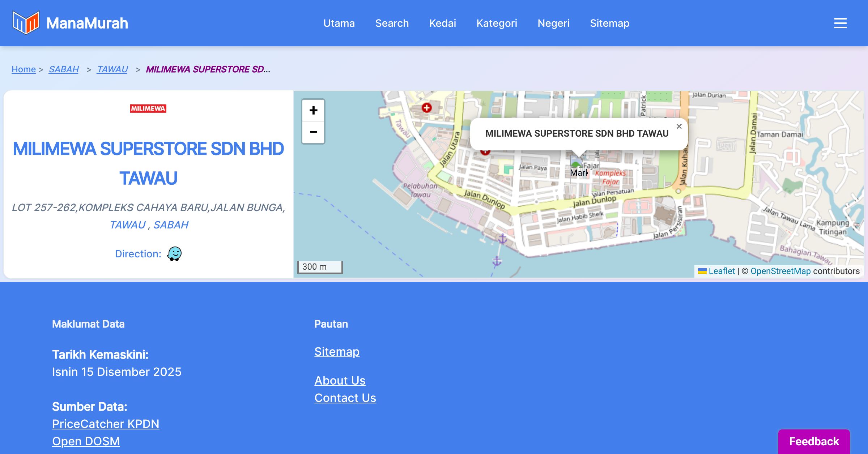Image resolution: width=868 pixels, height=454 pixels.
Task: Click the MILIMEWA store logo
Action: [x=148, y=108]
